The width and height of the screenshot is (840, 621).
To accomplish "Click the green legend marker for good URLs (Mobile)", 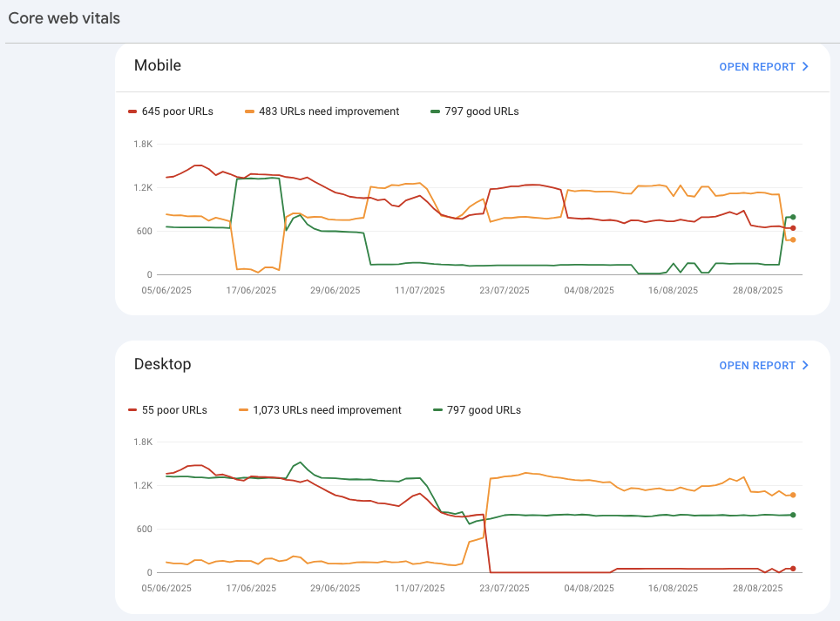I will (433, 111).
